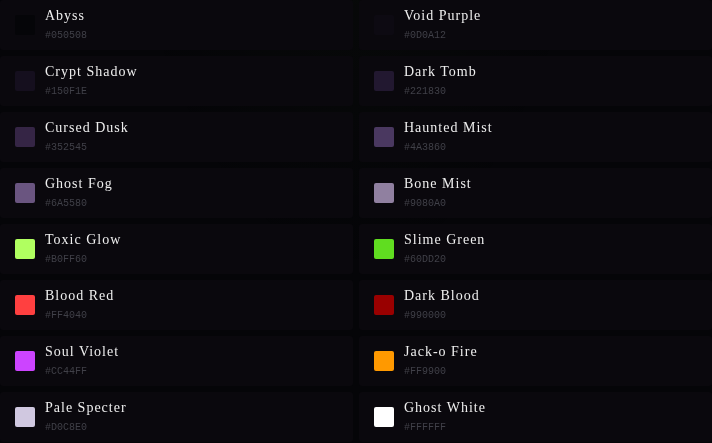This screenshot has width=712, height=443.
Task: Select the Void Purple swatch
Action: pyautogui.click(x=384, y=25)
